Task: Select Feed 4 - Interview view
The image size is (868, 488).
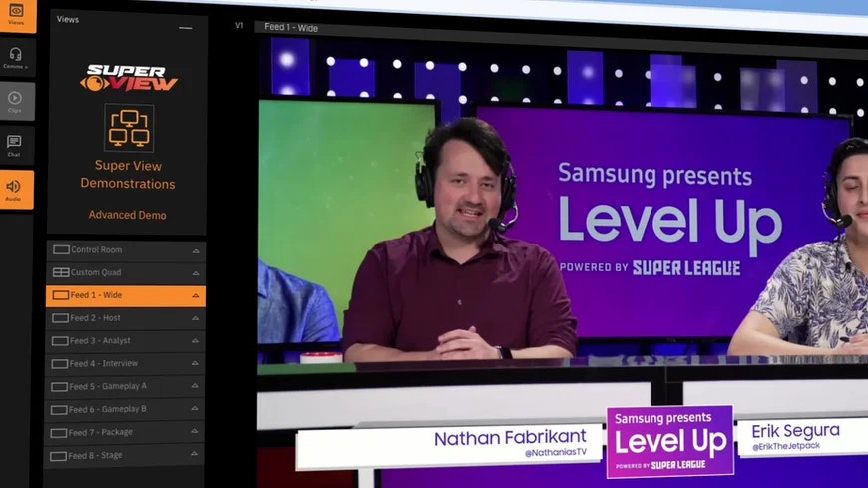Action: tap(124, 364)
